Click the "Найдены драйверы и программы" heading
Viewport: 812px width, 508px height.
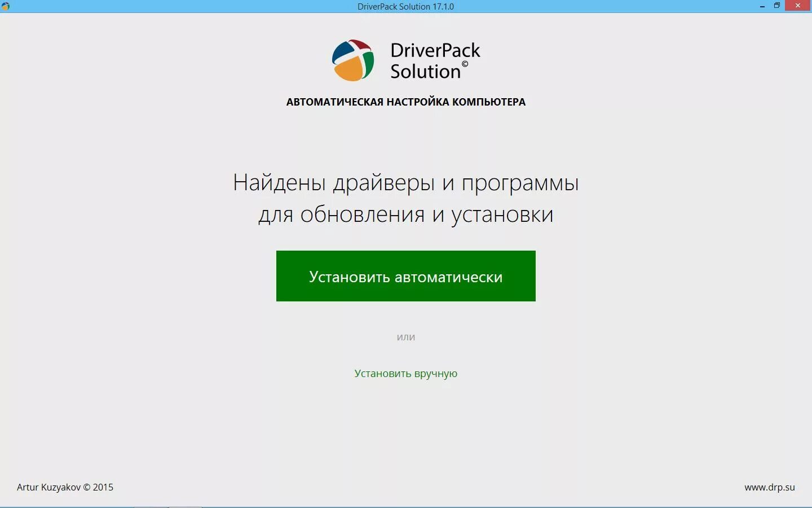click(x=406, y=183)
